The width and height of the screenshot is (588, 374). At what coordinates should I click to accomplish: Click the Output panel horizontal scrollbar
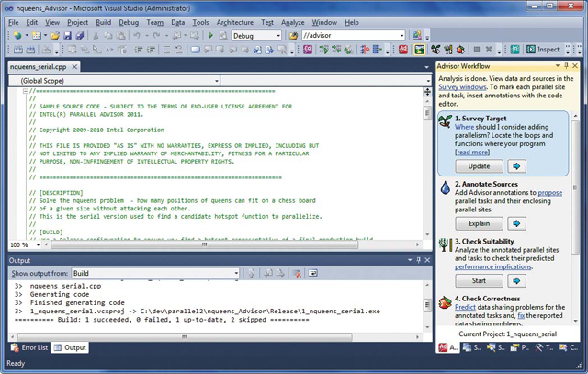coord(185,337)
